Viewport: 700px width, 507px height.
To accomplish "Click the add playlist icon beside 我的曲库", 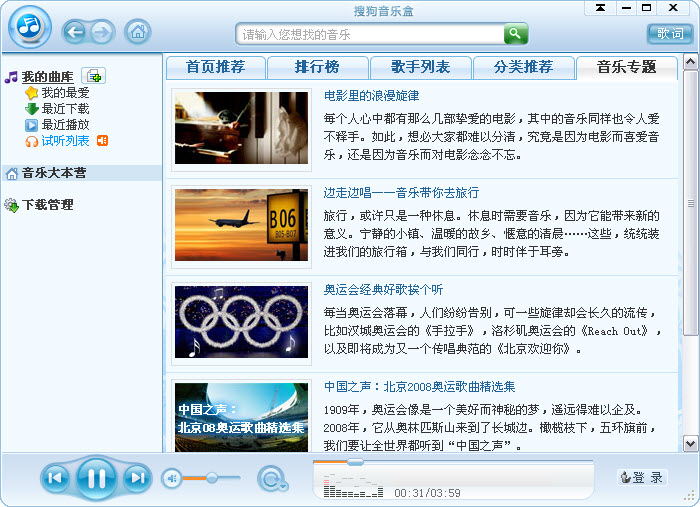I will pos(93,76).
